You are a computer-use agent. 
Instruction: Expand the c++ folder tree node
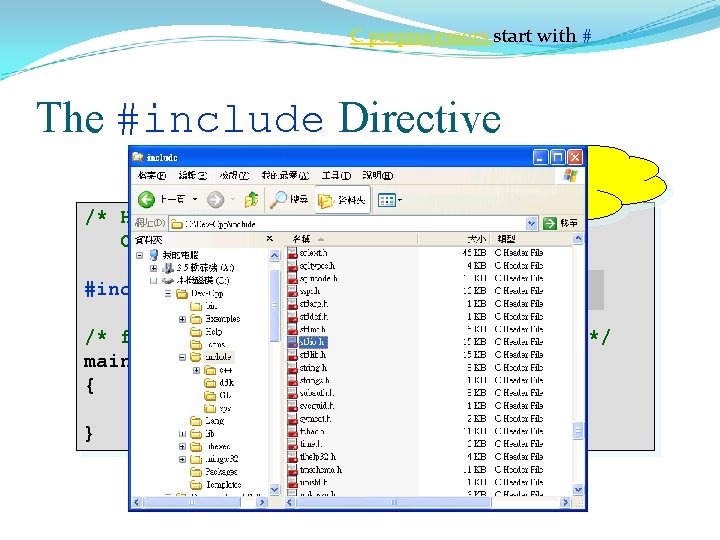click(x=196, y=370)
